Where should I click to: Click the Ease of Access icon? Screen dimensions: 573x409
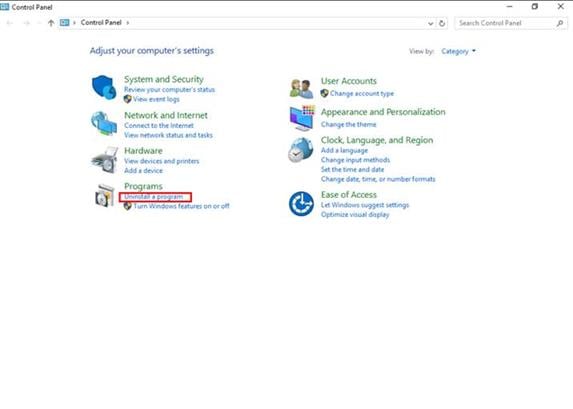coord(301,204)
